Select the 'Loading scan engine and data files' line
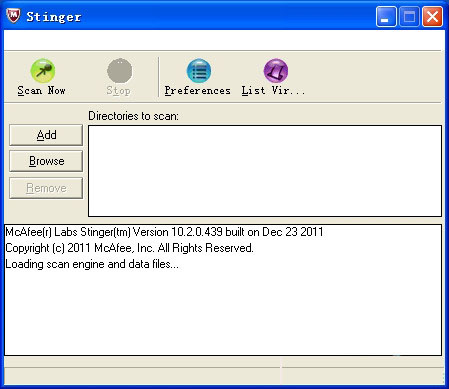 coord(92,264)
